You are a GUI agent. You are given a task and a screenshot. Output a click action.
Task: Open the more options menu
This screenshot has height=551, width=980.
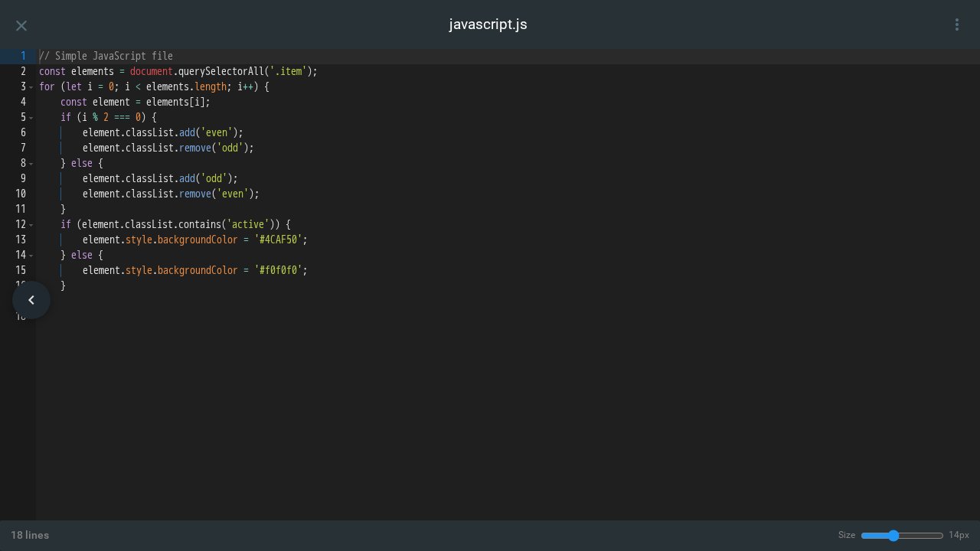click(956, 25)
